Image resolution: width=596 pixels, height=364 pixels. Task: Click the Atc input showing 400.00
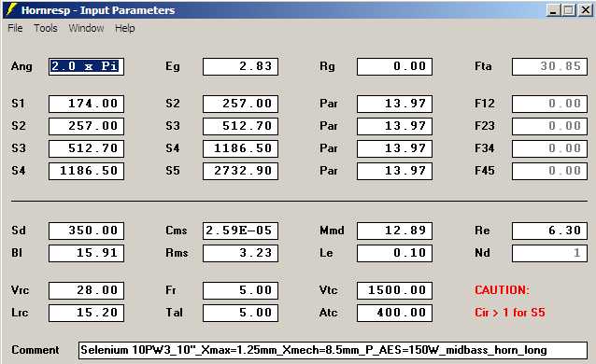tap(394, 313)
